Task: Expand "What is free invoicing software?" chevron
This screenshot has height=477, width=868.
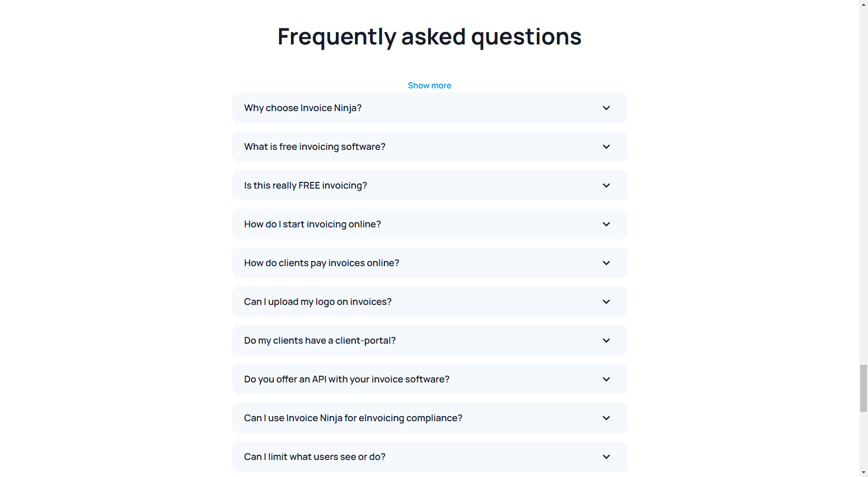Action: pyautogui.click(x=606, y=147)
